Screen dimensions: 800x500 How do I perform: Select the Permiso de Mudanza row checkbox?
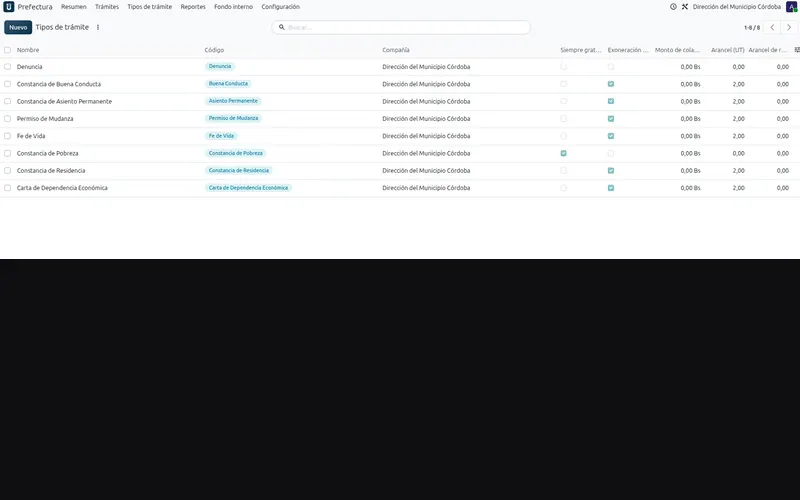tap(7, 118)
